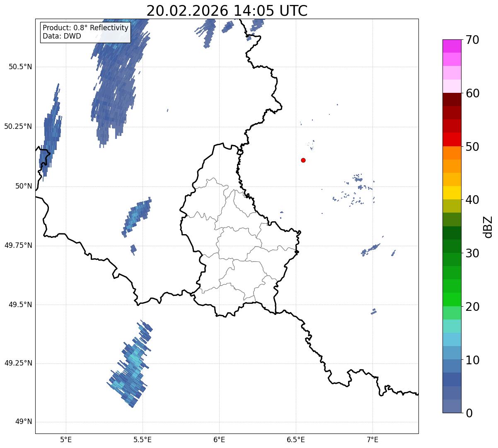Click the "Data: DWD" label

[x=62, y=36]
